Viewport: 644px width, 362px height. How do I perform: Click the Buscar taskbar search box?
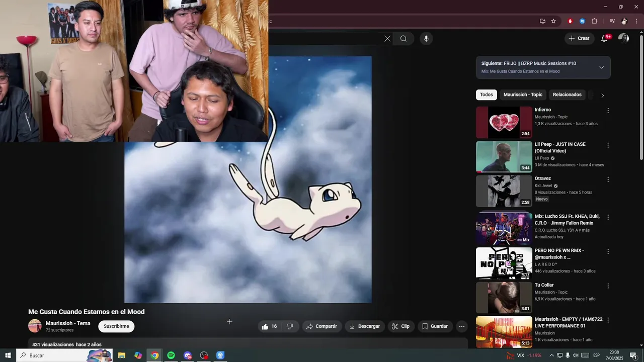coord(64,355)
